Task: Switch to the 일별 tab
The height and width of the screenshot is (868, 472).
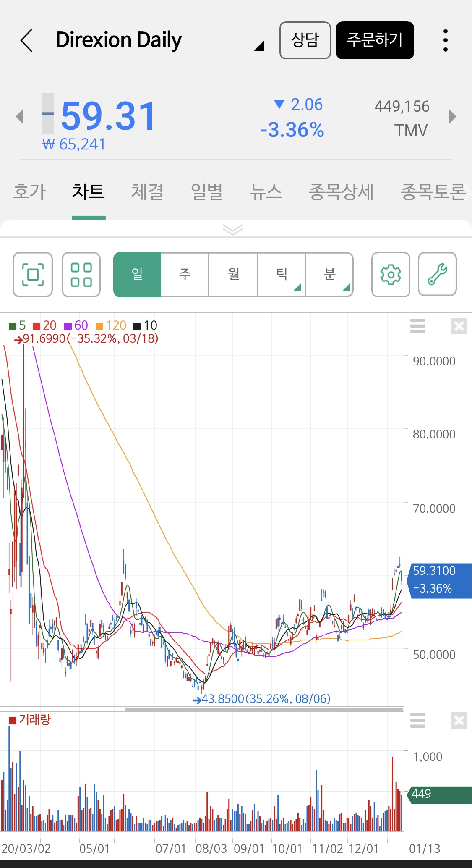Action: pos(206,192)
